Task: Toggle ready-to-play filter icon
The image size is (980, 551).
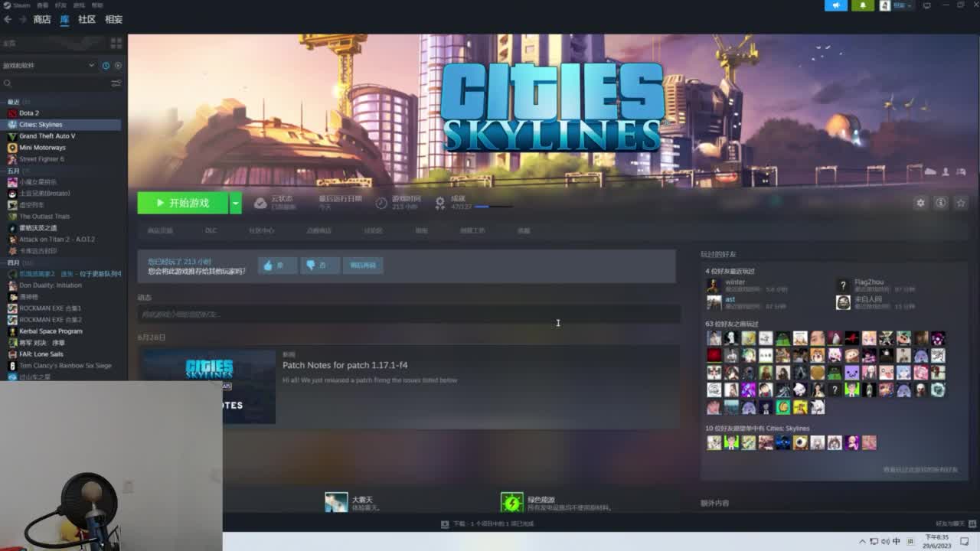Action: pos(117,65)
